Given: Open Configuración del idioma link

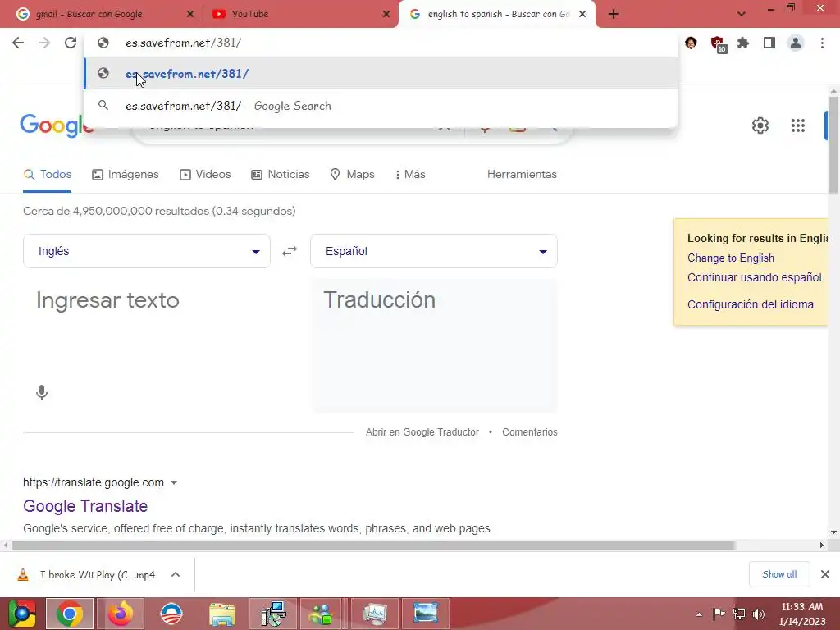Looking at the screenshot, I should click(x=751, y=304).
